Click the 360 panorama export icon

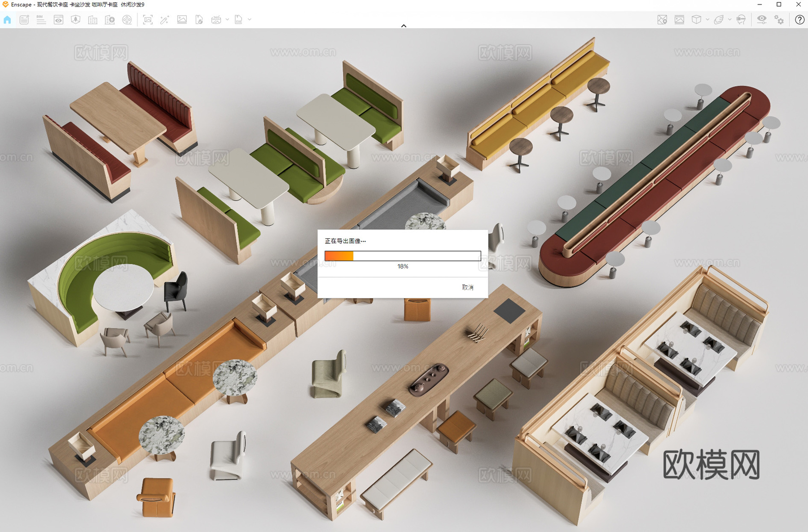point(216,20)
